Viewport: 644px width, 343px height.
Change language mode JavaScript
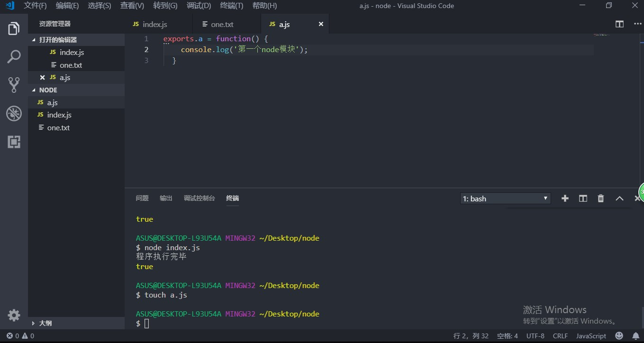click(591, 336)
